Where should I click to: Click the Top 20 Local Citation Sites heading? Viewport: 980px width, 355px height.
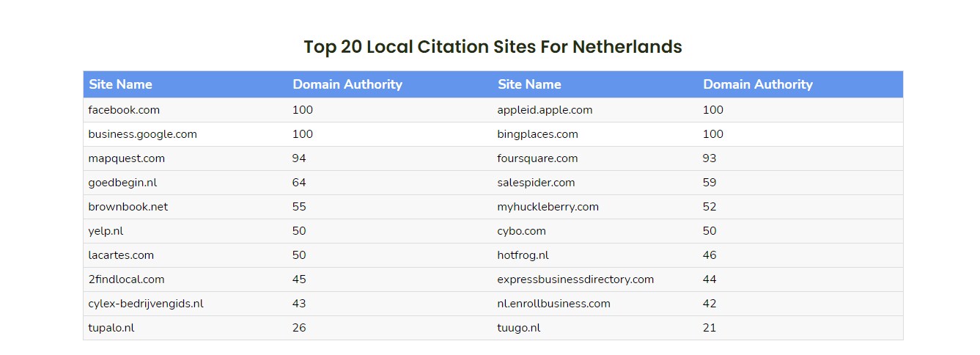coord(493,47)
